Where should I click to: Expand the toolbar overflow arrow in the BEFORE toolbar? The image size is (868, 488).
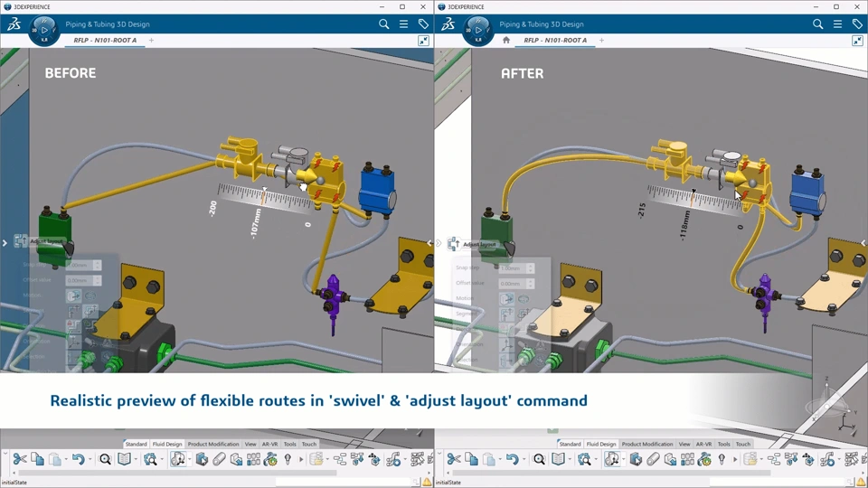301,459
